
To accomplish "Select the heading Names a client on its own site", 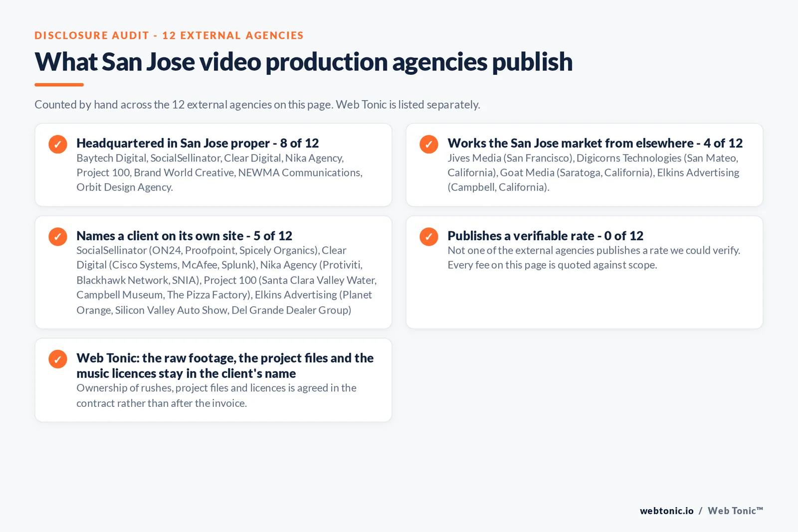I will click(x=184, y=236).
